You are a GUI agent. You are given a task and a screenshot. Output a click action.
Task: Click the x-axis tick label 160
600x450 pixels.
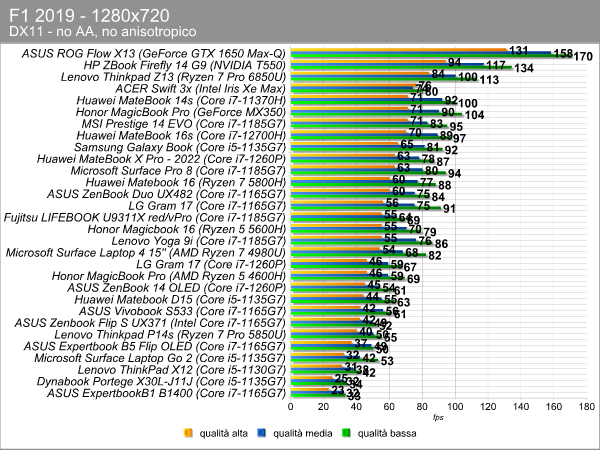pos(554,407)
